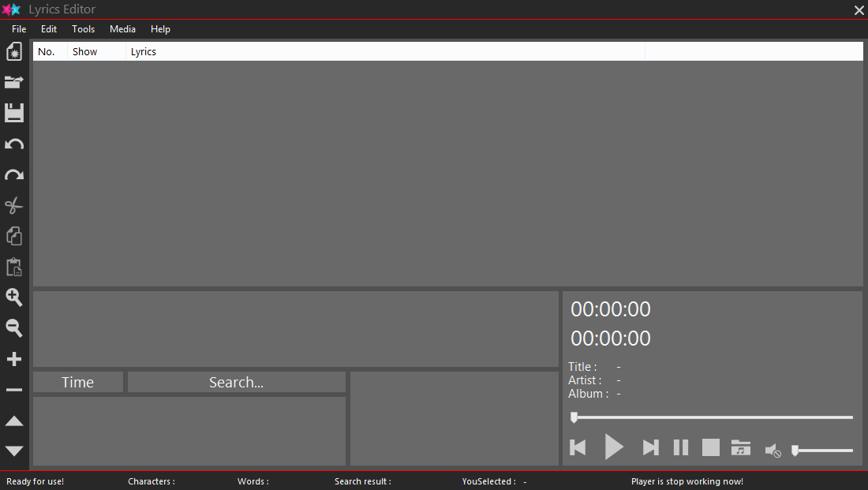Click the Undo arrow icon
The height and width of the screenshot is (490, 868).
pos(13,144)
